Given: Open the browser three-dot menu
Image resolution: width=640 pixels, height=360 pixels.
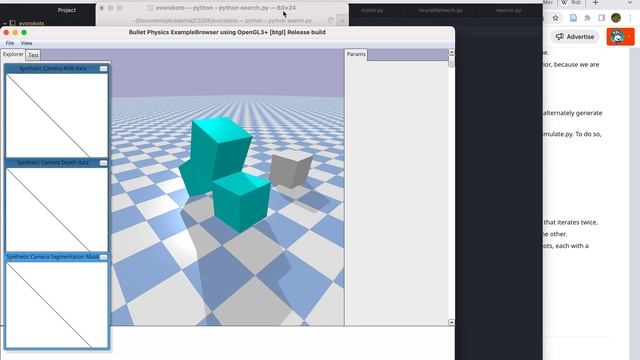Looking at the screenshot, I should point(631,18).
